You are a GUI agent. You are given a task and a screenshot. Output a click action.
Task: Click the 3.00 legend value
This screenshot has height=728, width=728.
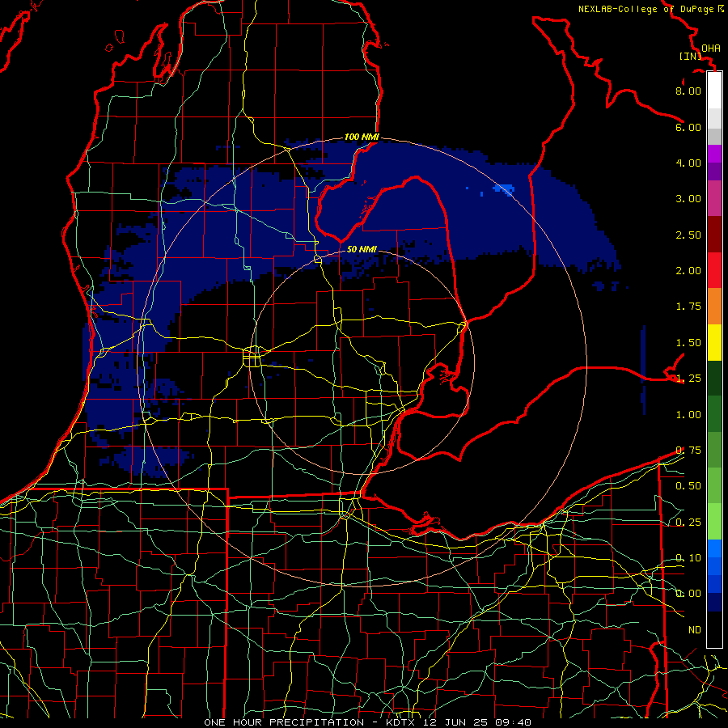click(x=688, y=199)
